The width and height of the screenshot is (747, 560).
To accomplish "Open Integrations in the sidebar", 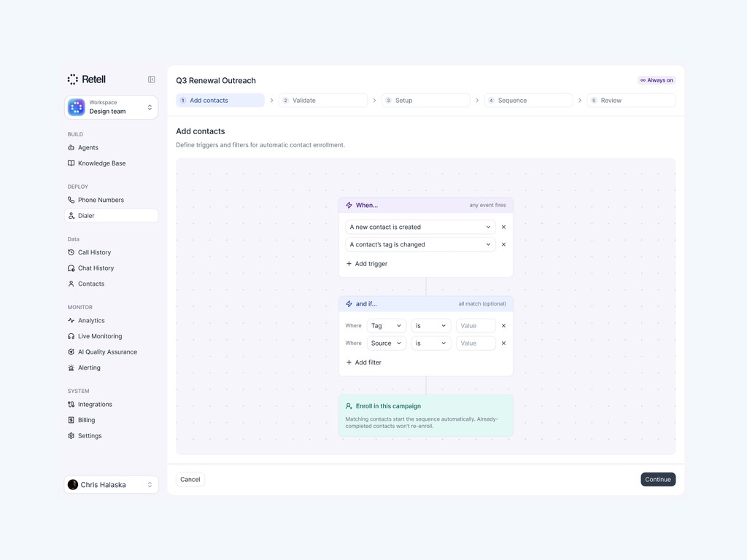I will 111,404.
